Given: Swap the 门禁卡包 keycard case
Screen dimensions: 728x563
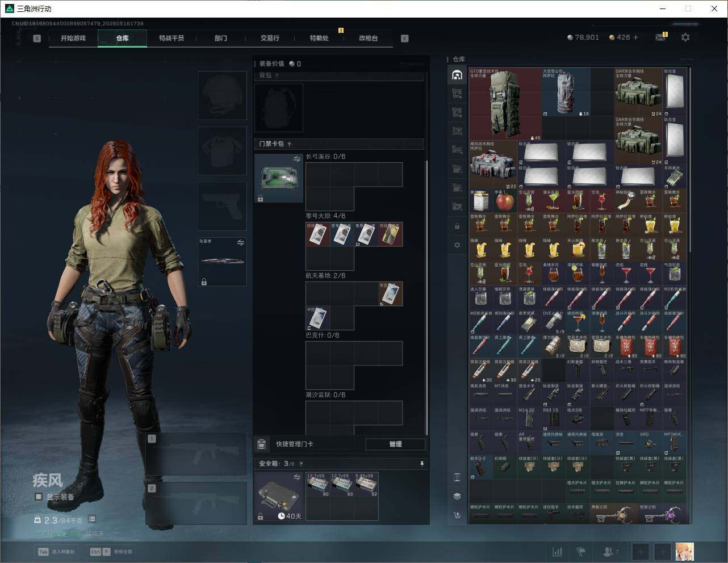Looking at the screenshot, I should pos(296,159).
